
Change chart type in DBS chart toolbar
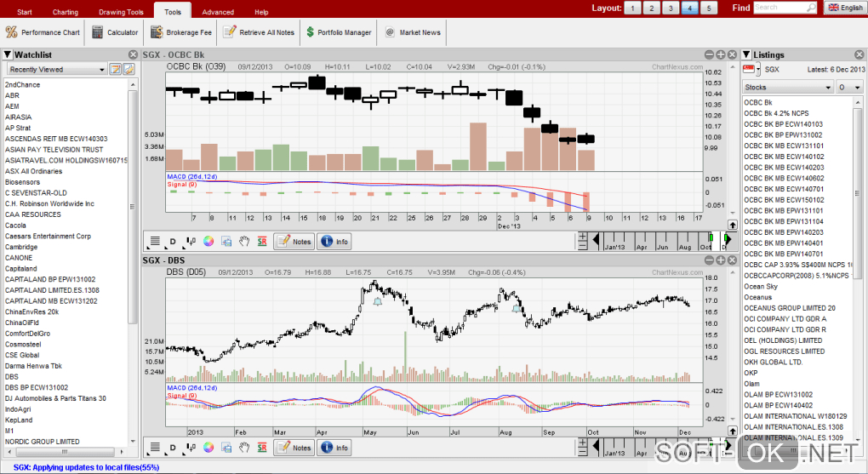[x=191, y=448]
